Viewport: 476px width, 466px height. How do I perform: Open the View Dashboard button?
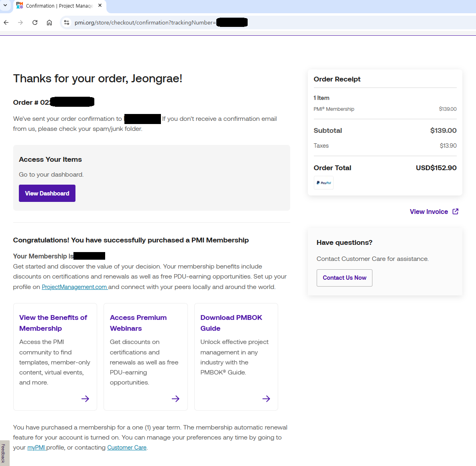click(47, 193)
